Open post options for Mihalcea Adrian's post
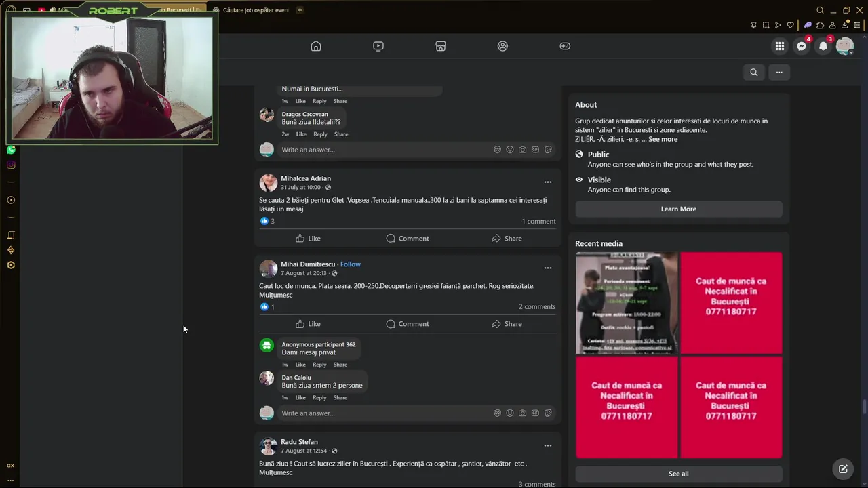Screen dimensions: 868x488 (548, 182)
